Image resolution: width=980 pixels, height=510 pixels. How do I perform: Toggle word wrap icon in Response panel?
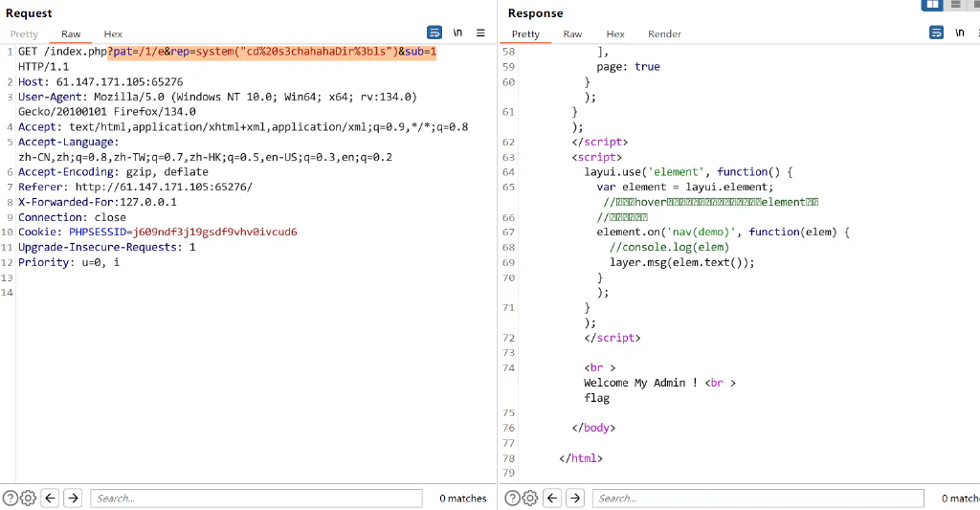tap(936, 33)
